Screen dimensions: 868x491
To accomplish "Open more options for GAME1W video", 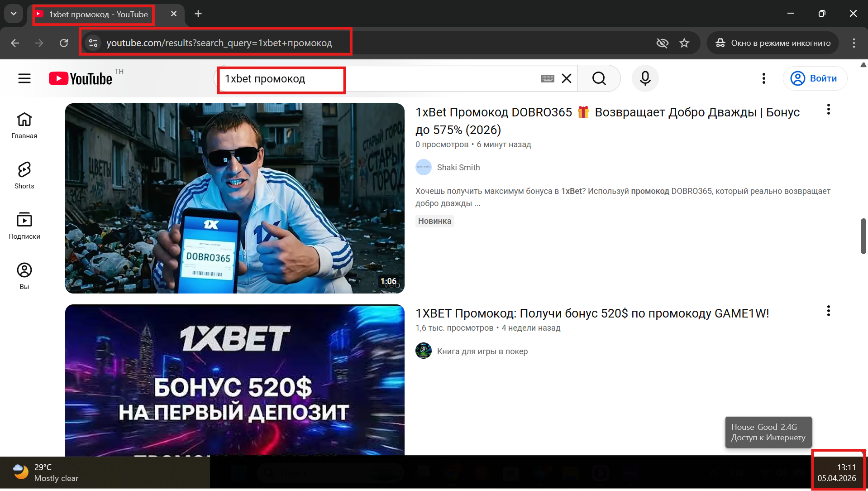I will point(829,311).
